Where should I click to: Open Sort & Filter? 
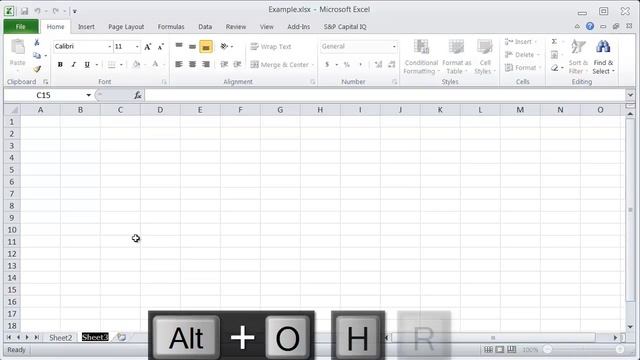(578, 57)
